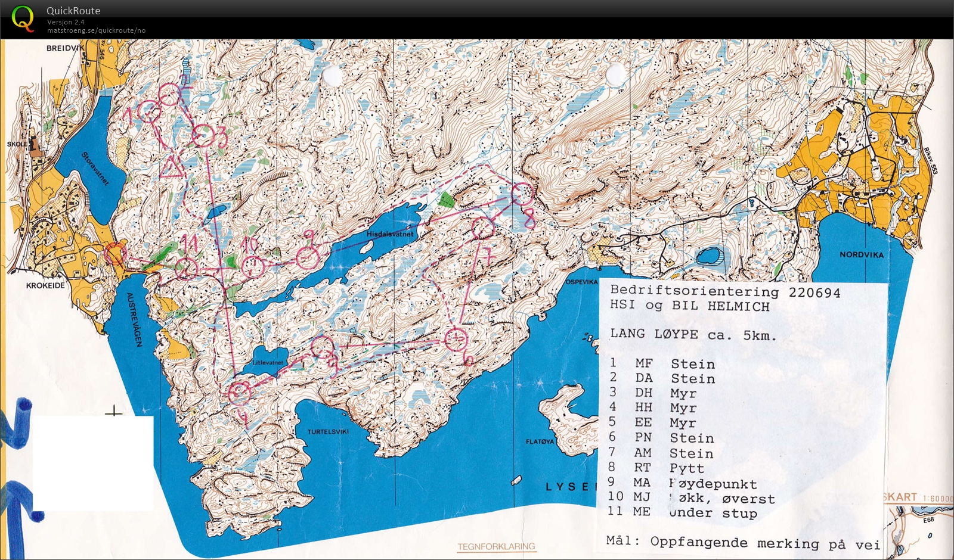Click the '1:60000' scale text
Screen dimensions: 954x560
[x=938, y=499]
